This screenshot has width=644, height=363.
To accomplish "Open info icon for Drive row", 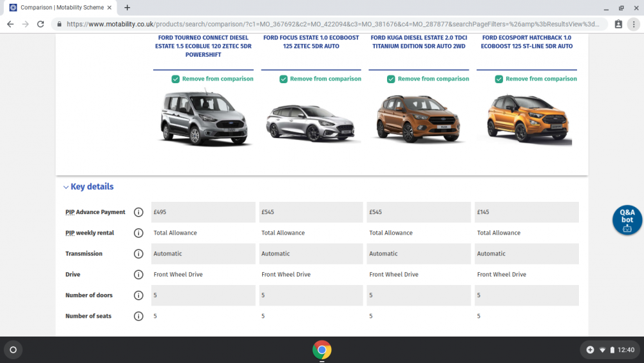I will 138,275.
